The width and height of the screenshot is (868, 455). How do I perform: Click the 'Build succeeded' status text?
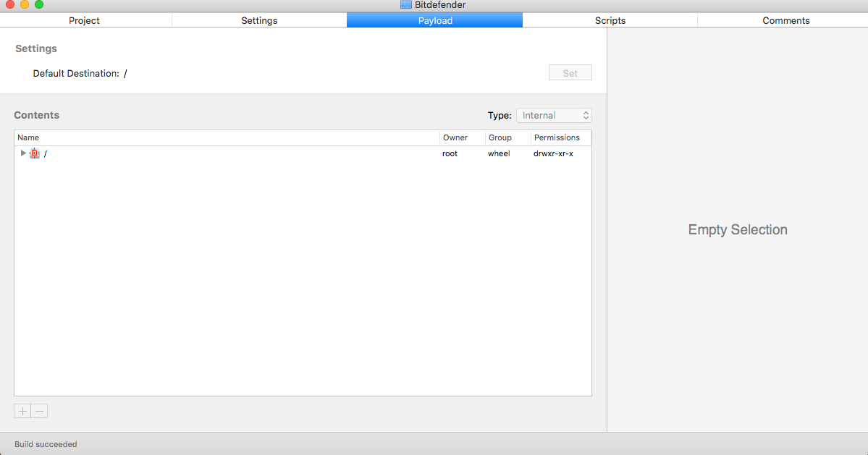pyautogui.click(x=46, y=444)
